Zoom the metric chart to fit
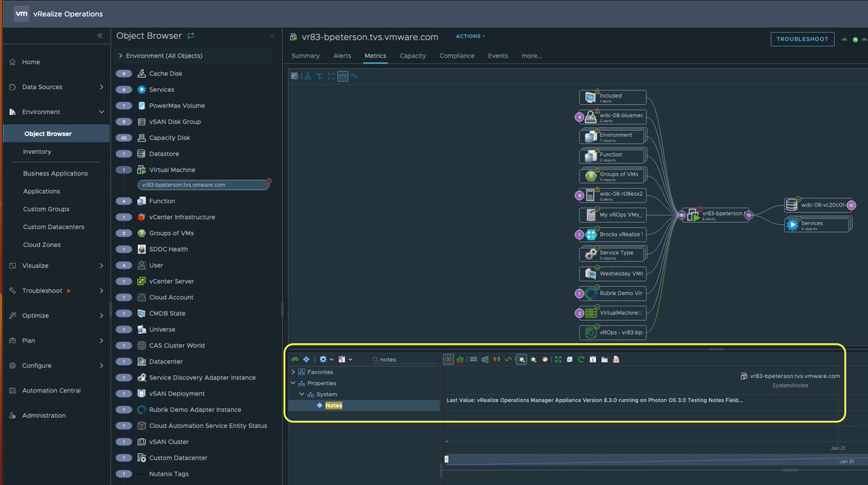This screenshot has width=868, height=485. coord(558,359)
